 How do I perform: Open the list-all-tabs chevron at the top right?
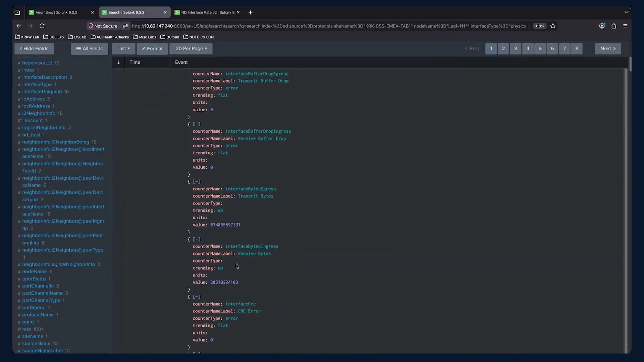626,12
